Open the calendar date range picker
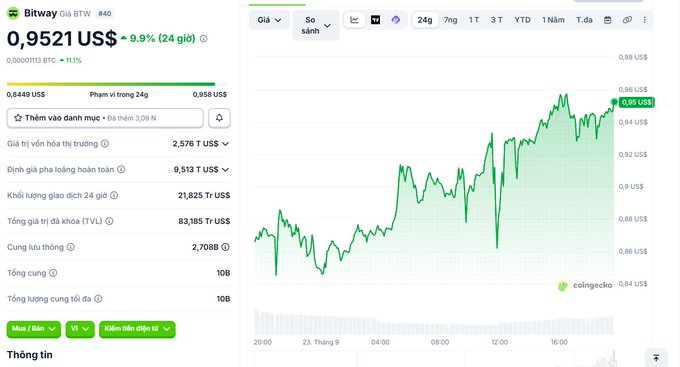This screenshot has width=680, height=367. (x=608, y=20)
